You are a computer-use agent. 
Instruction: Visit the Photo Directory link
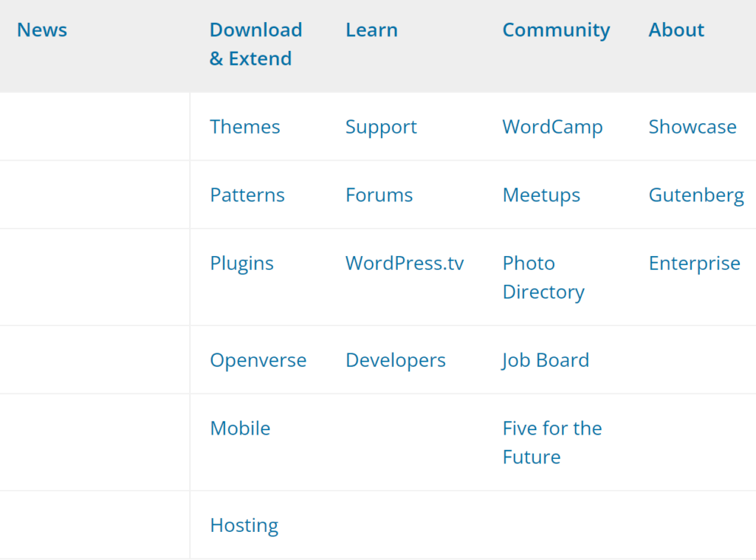[544, 277]
